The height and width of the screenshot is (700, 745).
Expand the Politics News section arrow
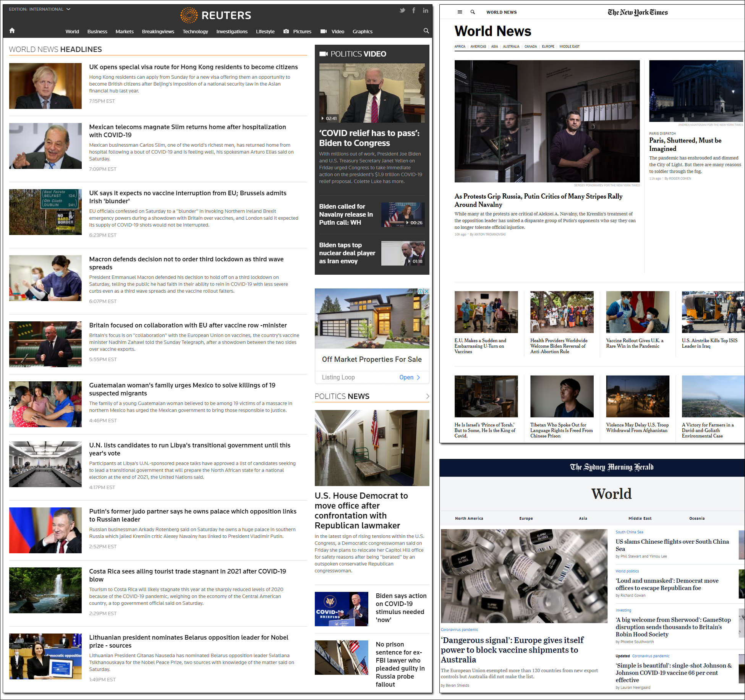click(427, 396)
